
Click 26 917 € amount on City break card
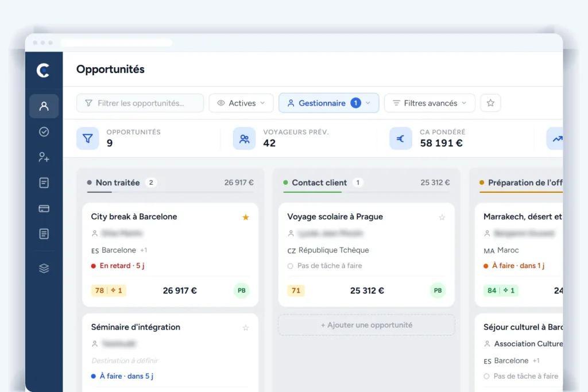click(180, 290)
